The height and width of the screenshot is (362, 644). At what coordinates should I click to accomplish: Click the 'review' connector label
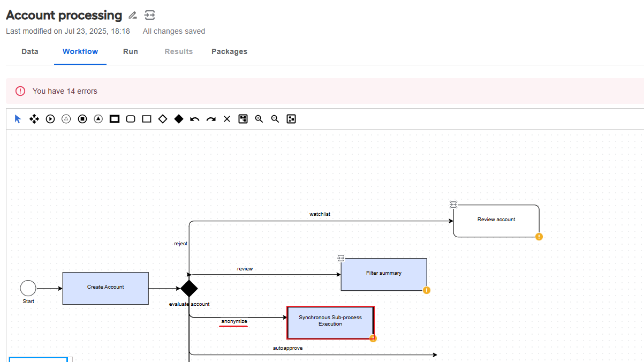point(245,269)
